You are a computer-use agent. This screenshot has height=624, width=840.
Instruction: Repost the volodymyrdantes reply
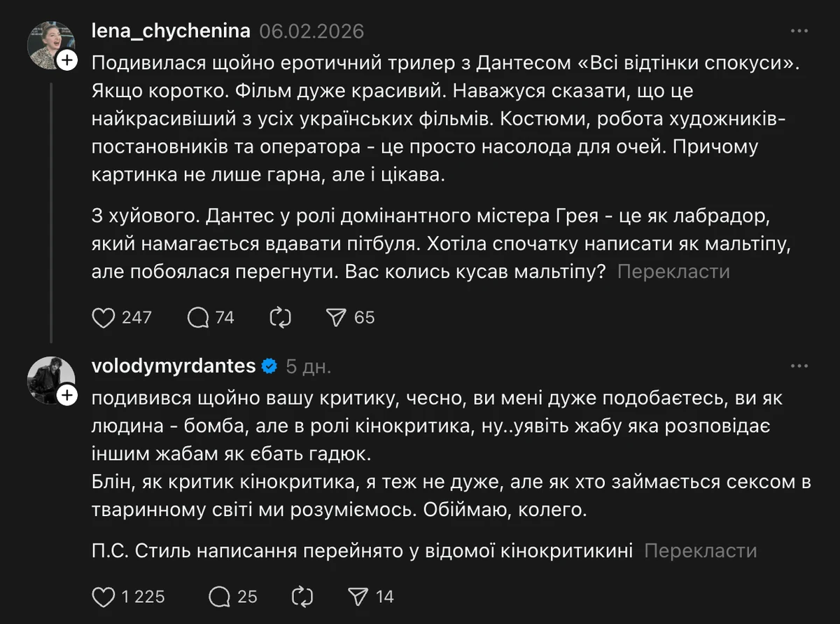[302, 597]
